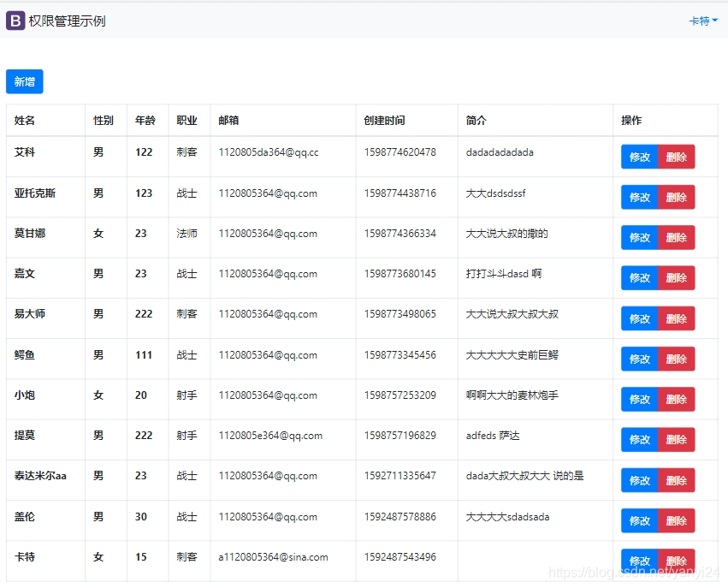The image size is (728, 588).
Task: Click 修改 for the 艾科 row
Action: pos(639,157)
